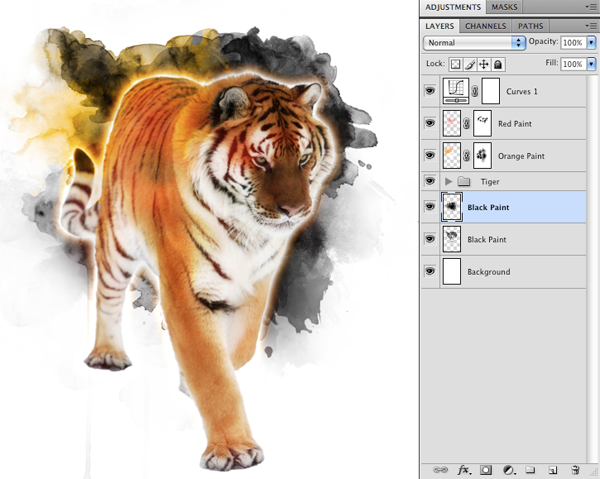600x479 pixels.
Task: Hide the lower Black Paint layer
Action: [x=430, y=239]
